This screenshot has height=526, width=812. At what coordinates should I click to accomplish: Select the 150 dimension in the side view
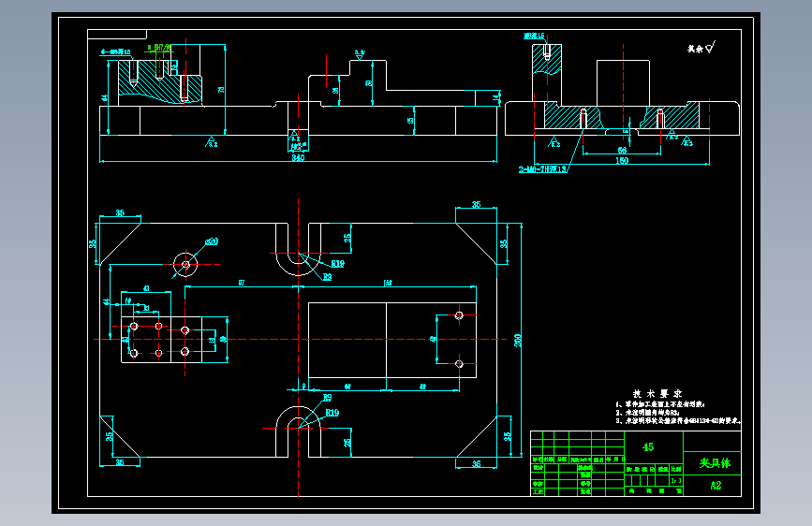pyautogui.click(x=622, y=160)
